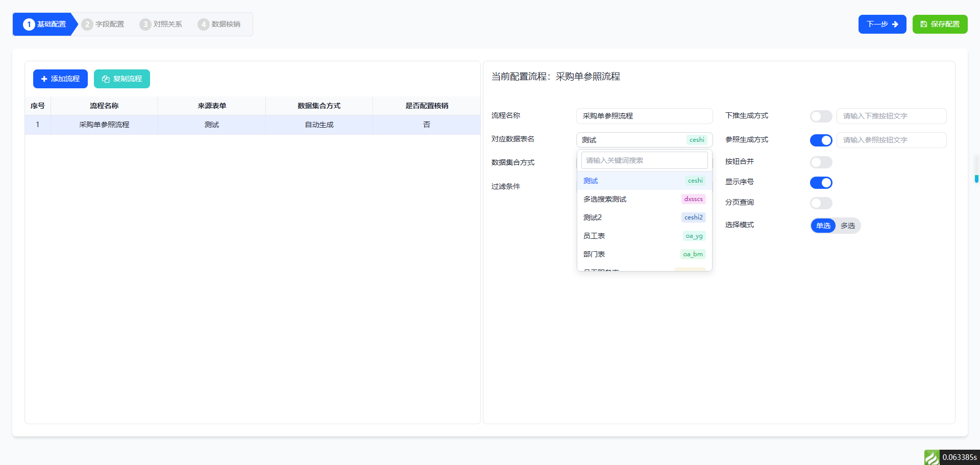Click the copy icon on 复制流程 button

(x=105, y=79)
